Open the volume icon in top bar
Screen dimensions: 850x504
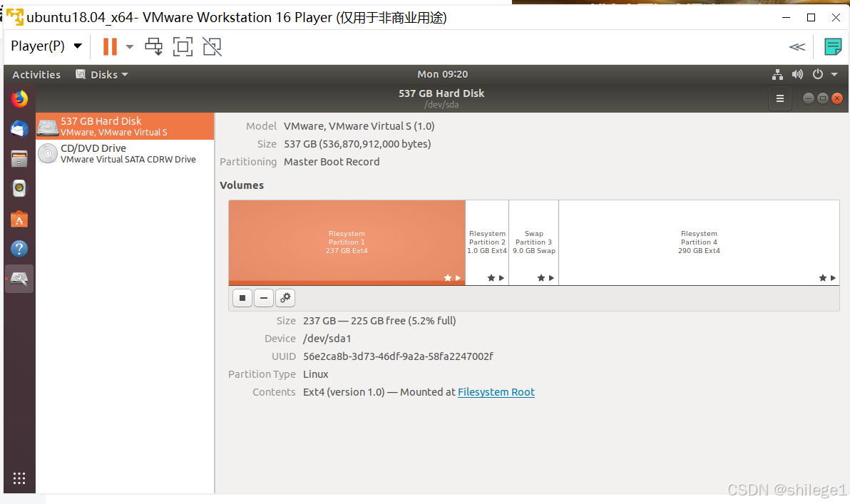[797, 74]
